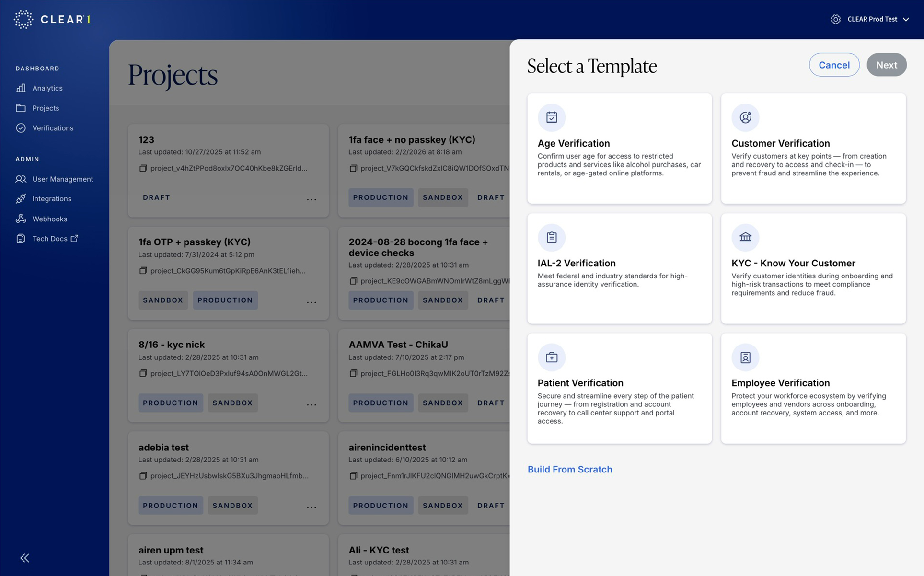Select the Analytics icon in the sidebar
Image resolution: width=924 pixels, height=576 pixels.
tap(21, 88)
